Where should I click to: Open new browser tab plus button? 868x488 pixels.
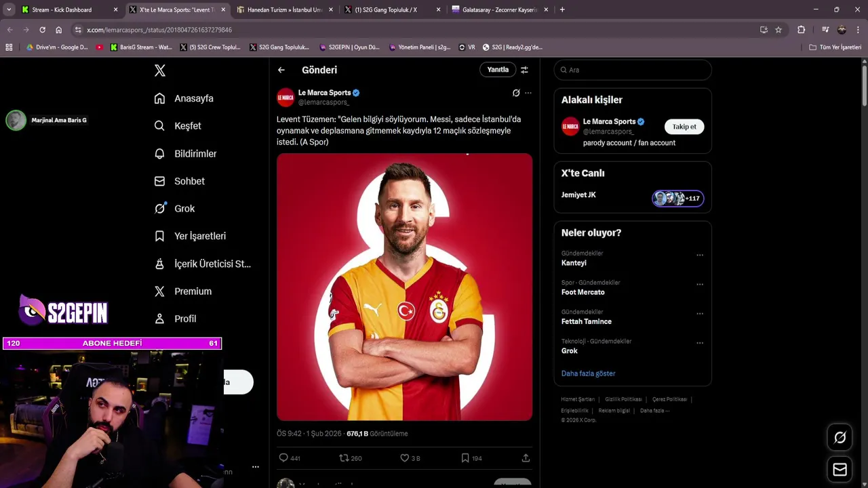(x=562, y=9)
